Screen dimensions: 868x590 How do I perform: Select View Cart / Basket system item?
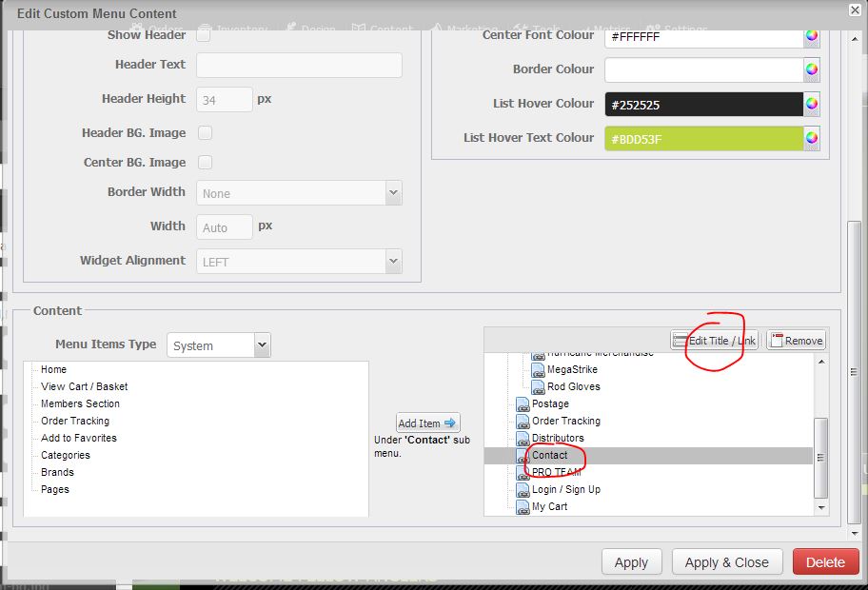(84, 386)
